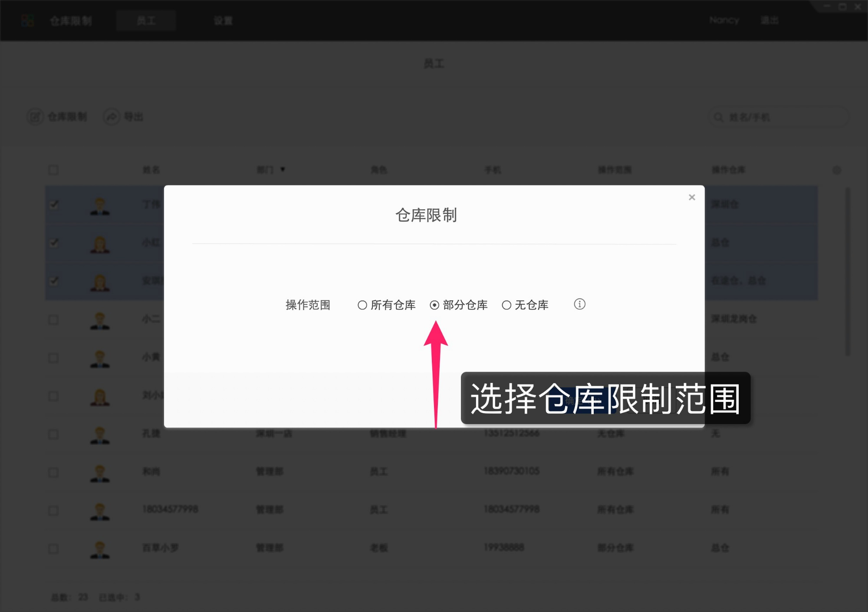
Task: Click the avatar of employee 百草小罗
Action: [100, 549]
